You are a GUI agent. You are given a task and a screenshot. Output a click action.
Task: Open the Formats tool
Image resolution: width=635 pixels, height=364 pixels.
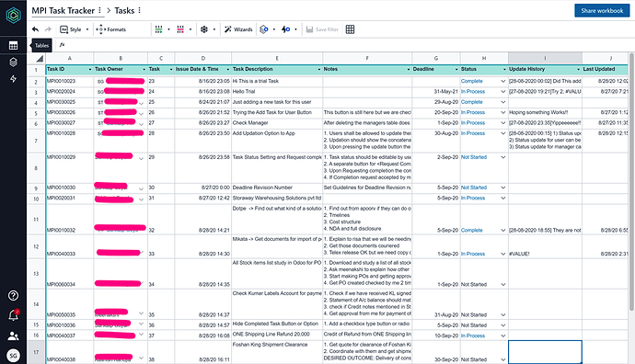click(111, 29)
